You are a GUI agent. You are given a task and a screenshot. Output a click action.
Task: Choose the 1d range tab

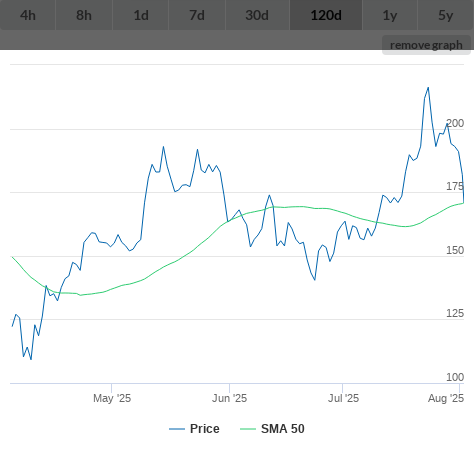point(141,15)
